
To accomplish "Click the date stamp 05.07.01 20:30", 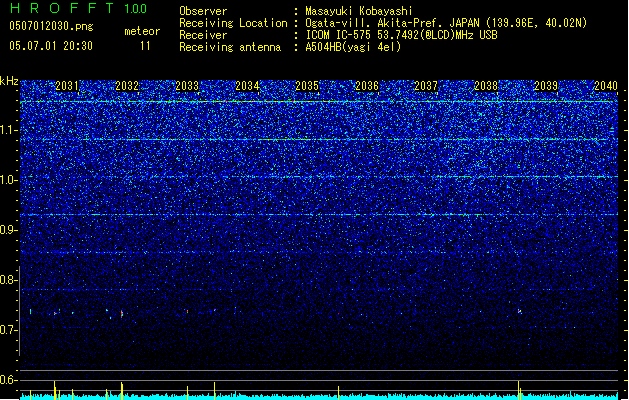I will coord(51,46).
